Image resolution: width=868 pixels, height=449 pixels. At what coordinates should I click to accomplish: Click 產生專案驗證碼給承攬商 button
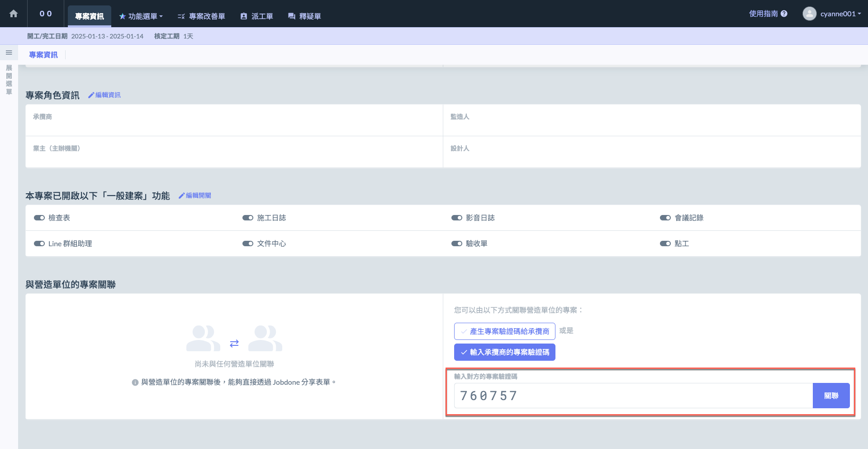[504, 331]
